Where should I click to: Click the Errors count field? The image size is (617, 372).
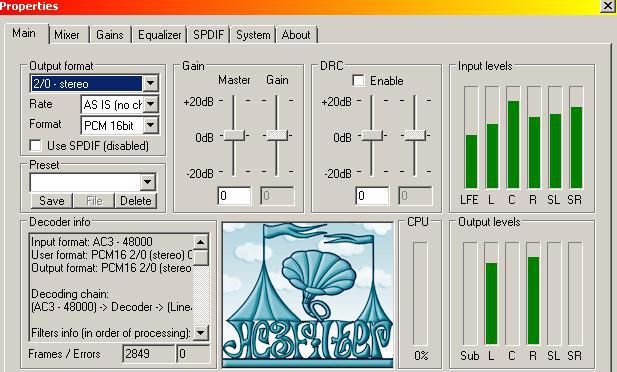(x=193, y=353)
